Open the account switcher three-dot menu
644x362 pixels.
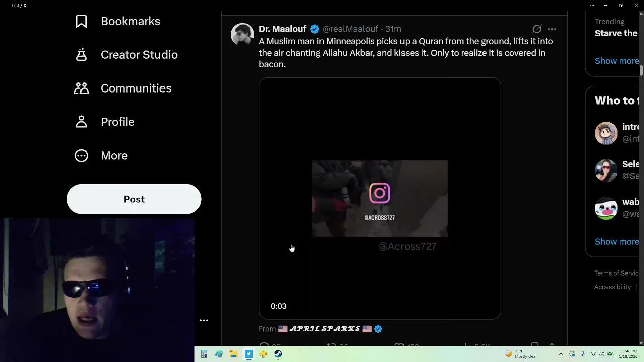(x=204, y=320)
